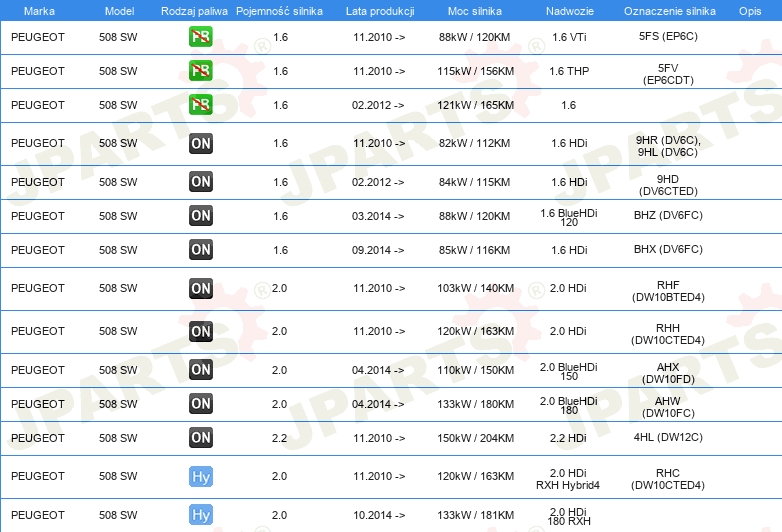
Task: Select engine code AHX (DW10FD)
Action: tap(668, 373)
